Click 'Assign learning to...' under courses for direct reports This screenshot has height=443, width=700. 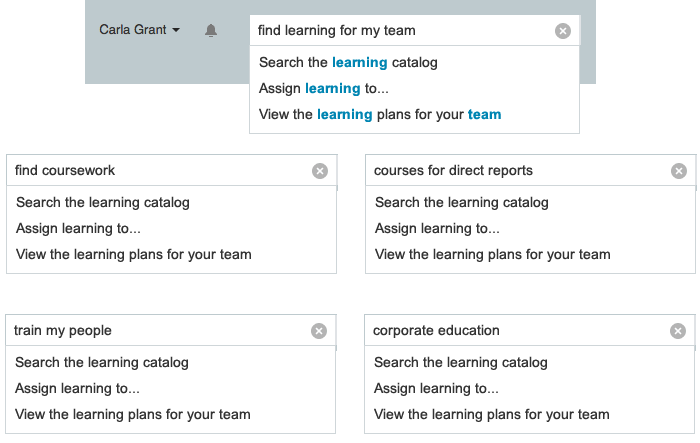(437, 228)
